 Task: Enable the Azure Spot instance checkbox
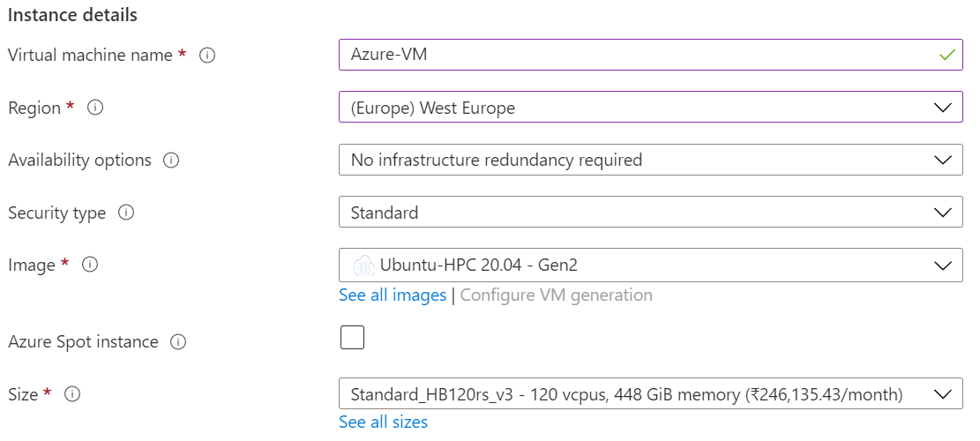pyautogui.click(x=352, y=338)
